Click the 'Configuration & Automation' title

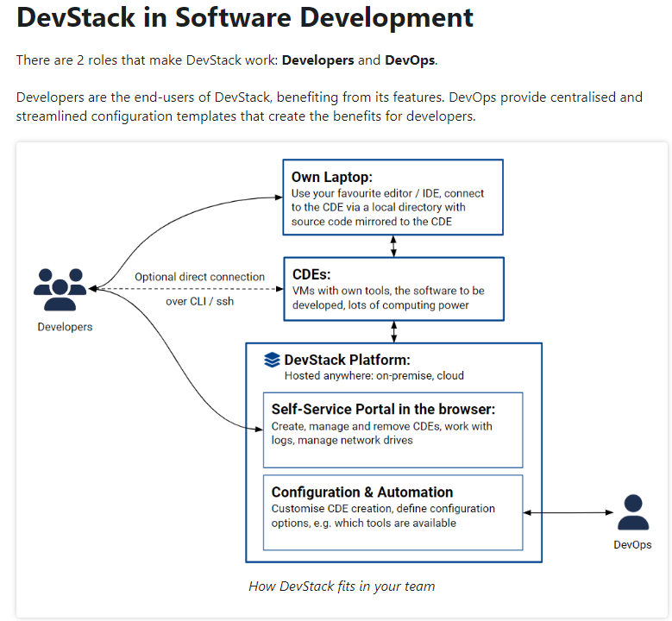(362, 492)
